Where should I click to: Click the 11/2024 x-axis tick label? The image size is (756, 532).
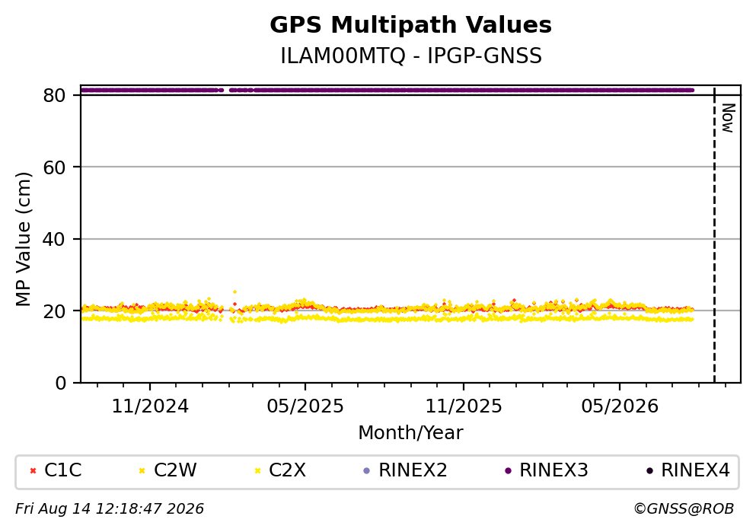tap(150, 406)
